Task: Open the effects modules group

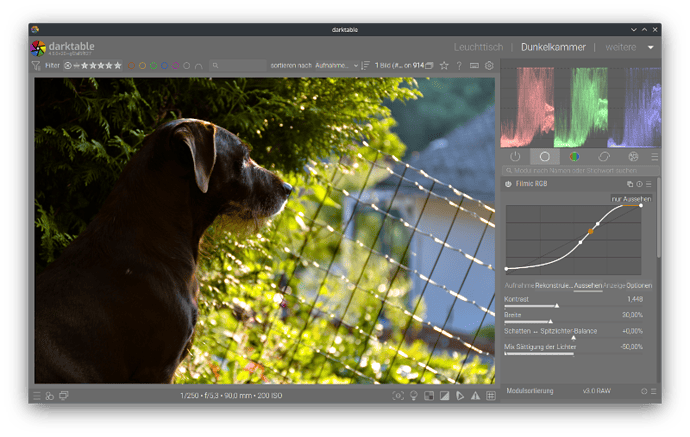Action: pyautogui.click(x=633, y=157)
